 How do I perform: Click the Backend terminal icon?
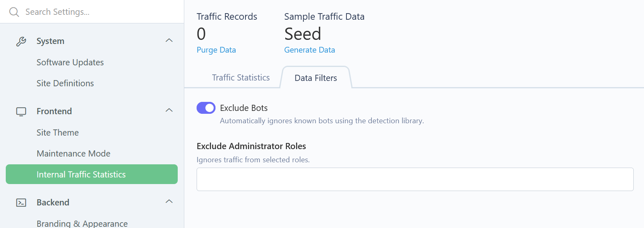pos(21,203)
